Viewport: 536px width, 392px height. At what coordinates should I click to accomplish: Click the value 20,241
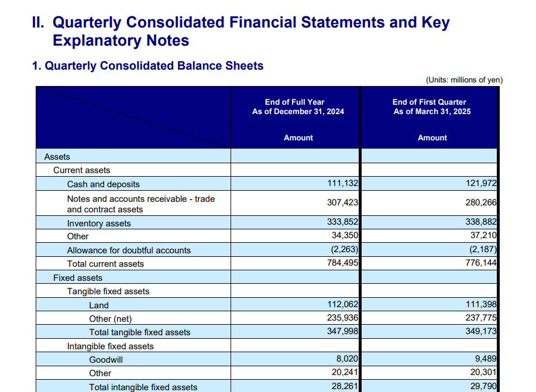click(x=345, y=372)
